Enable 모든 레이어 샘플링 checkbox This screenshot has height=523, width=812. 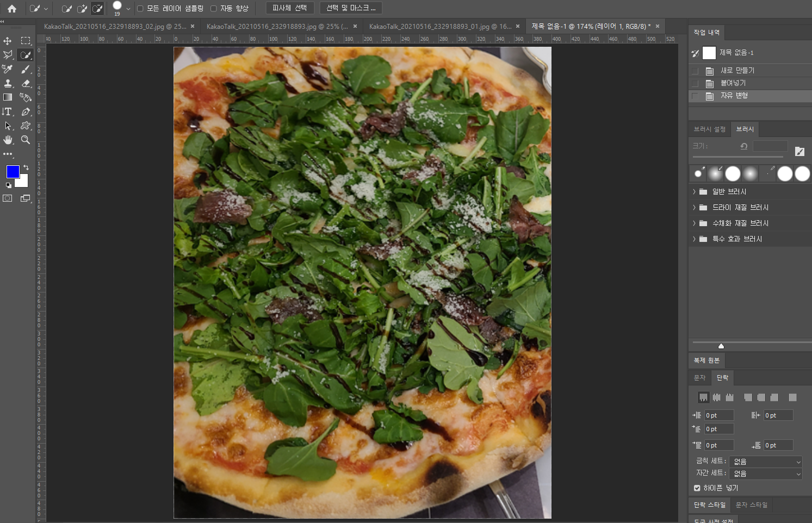140,8
